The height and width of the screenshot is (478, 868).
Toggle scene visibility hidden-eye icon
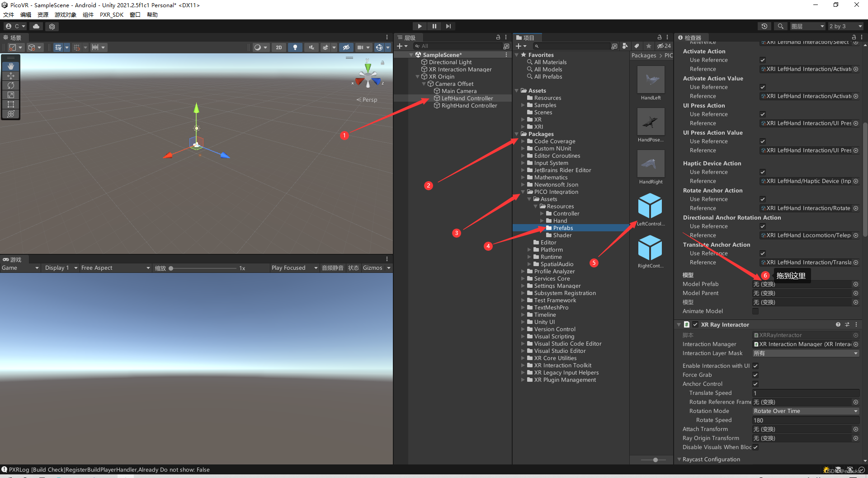(x=346, y=47)
